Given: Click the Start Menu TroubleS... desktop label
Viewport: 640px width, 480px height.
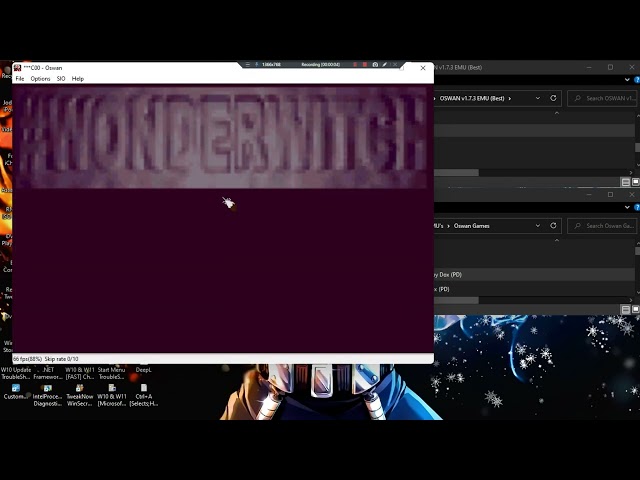Looking at the screenshot, I should tap(111, 373).
